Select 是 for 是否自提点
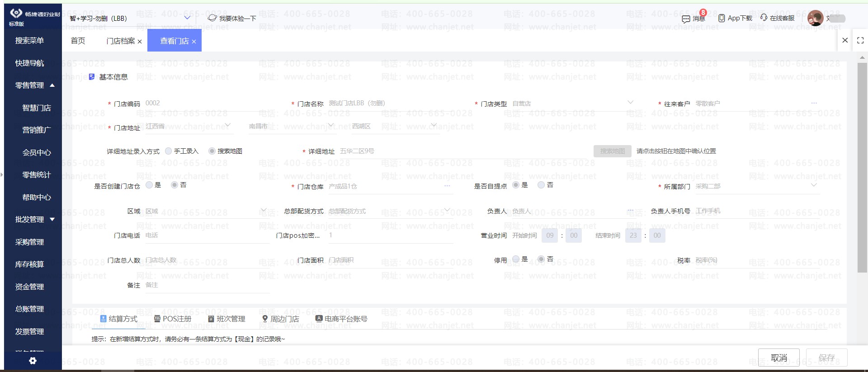This screenshot has height=372, width=868. click(x=516, y=185)
